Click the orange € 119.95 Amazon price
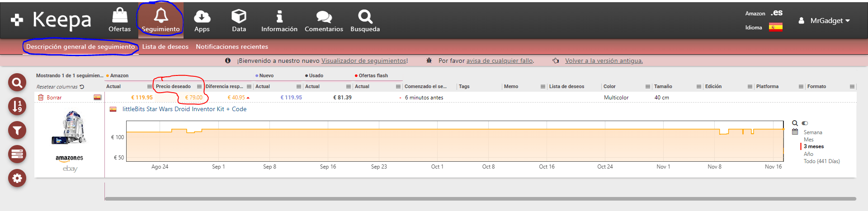Image resolution: width=868 pixels, height=211 pixels. 142,98
